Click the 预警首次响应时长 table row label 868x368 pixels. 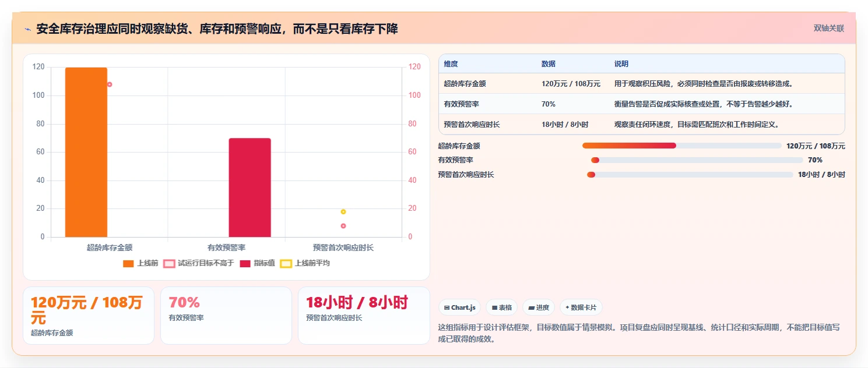point(472,125)
